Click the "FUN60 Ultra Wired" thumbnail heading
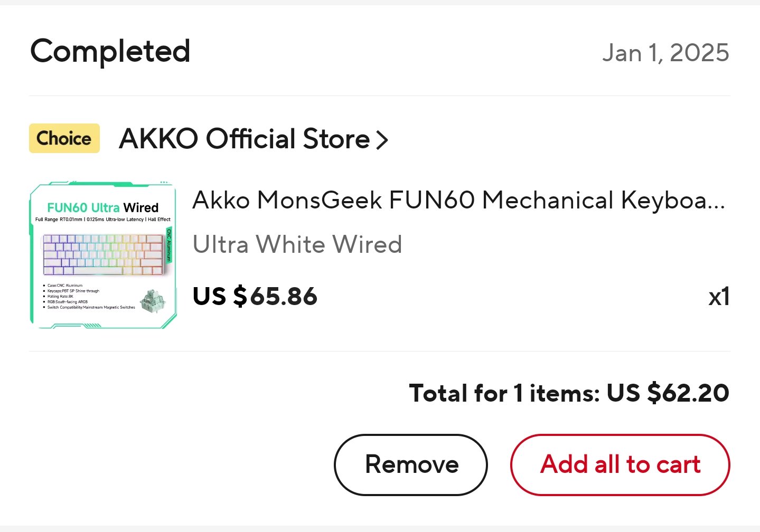 (x=103, y=207)
